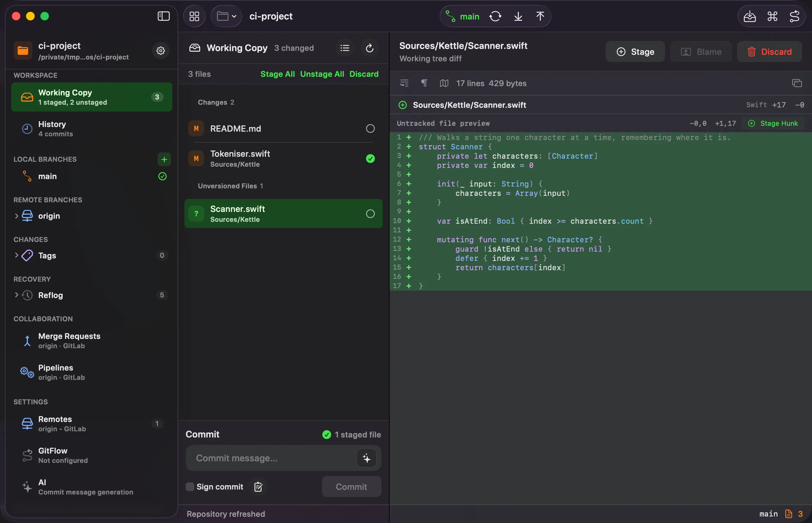The width and height of the screenshot is (812, 523).
Task: Click Unstage All
Action: [x=322, y=74]
